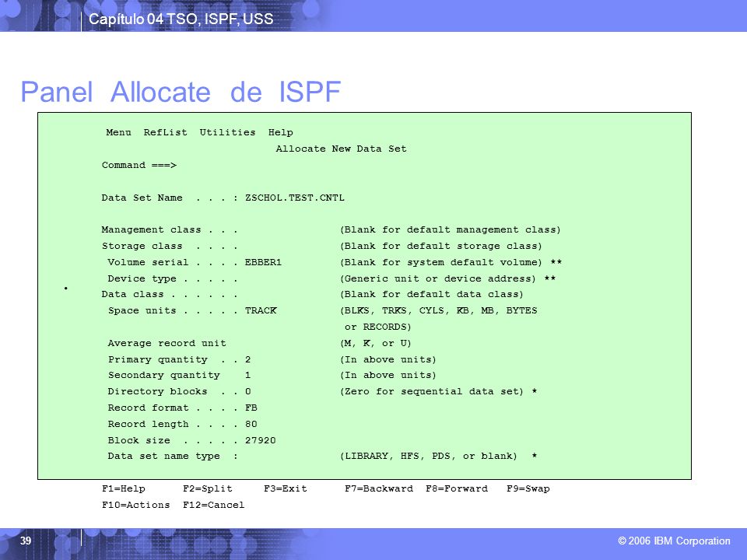
Task: Click the Command ===> input line
Action: click(x=139, y=165)
